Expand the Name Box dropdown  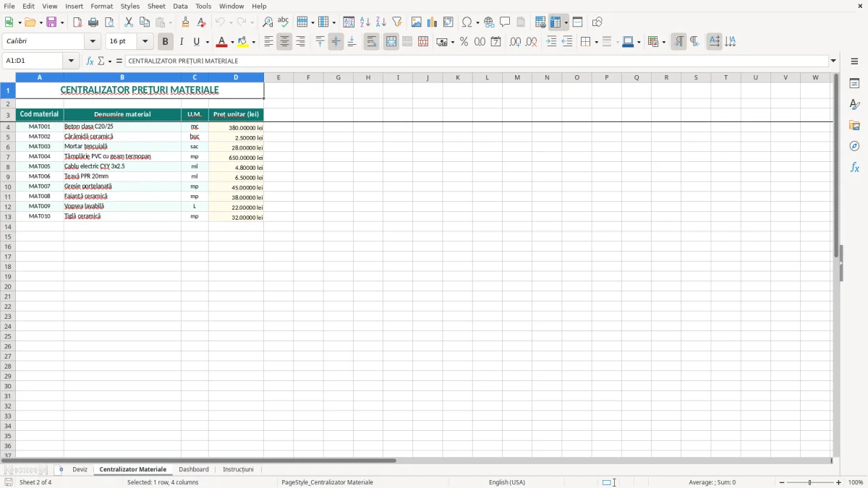pos(71,61)
